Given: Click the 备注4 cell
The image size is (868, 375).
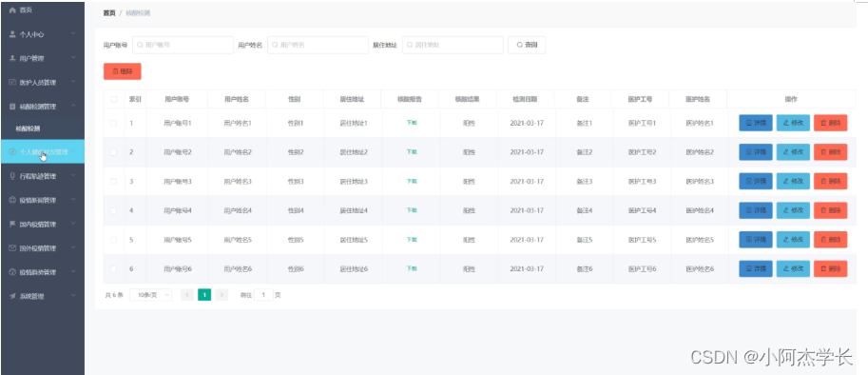Looking at the screenshot, I should coord(584,210).
